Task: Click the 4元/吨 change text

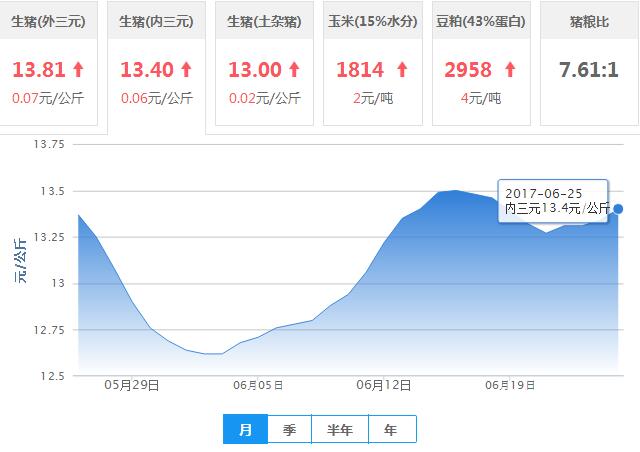Action: [481, 98]
